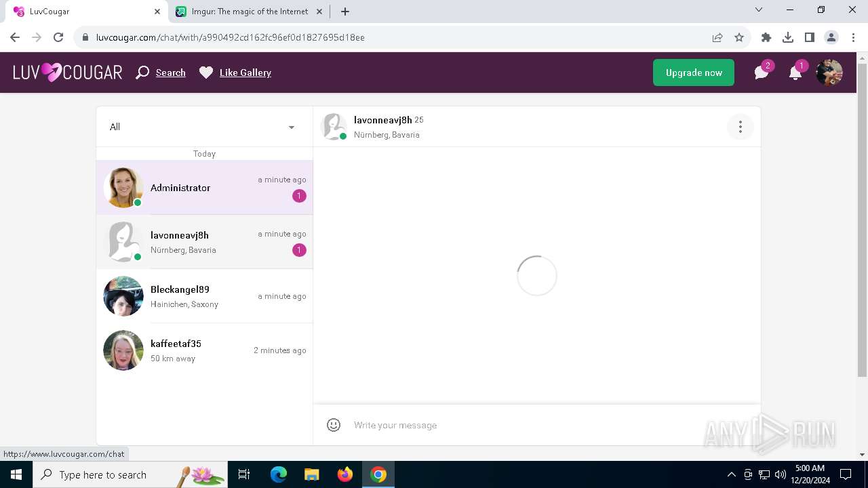868x488 pixels.
Task: Click lavonneavj8h's avatar in chat header
Action: point(334,127)
